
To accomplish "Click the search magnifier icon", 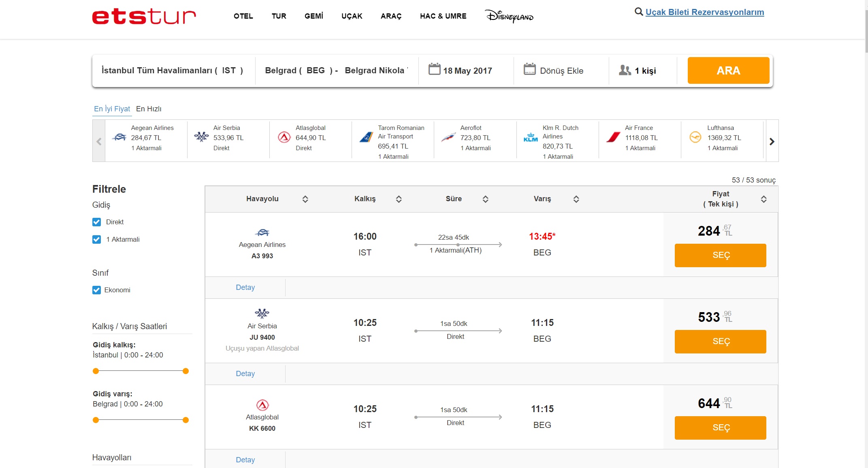I will pos(638,12).
